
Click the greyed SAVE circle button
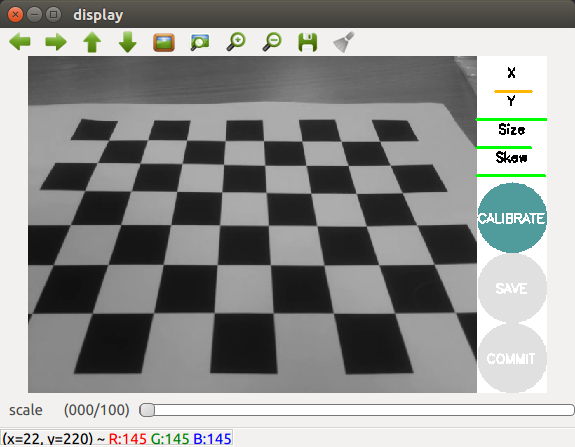(x=512, y=288)
